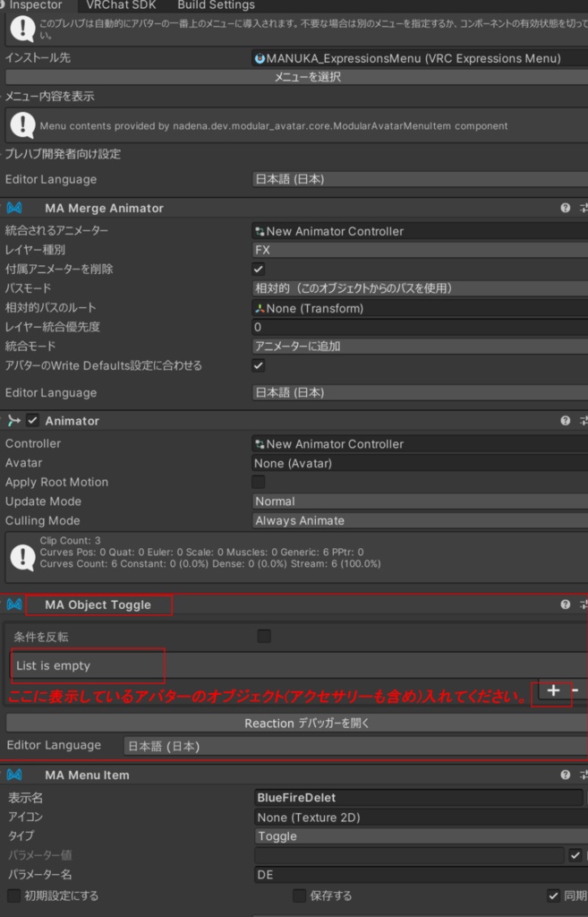Switch to the Inspector tab
588x917 pixels.
[x=35, y=4]
